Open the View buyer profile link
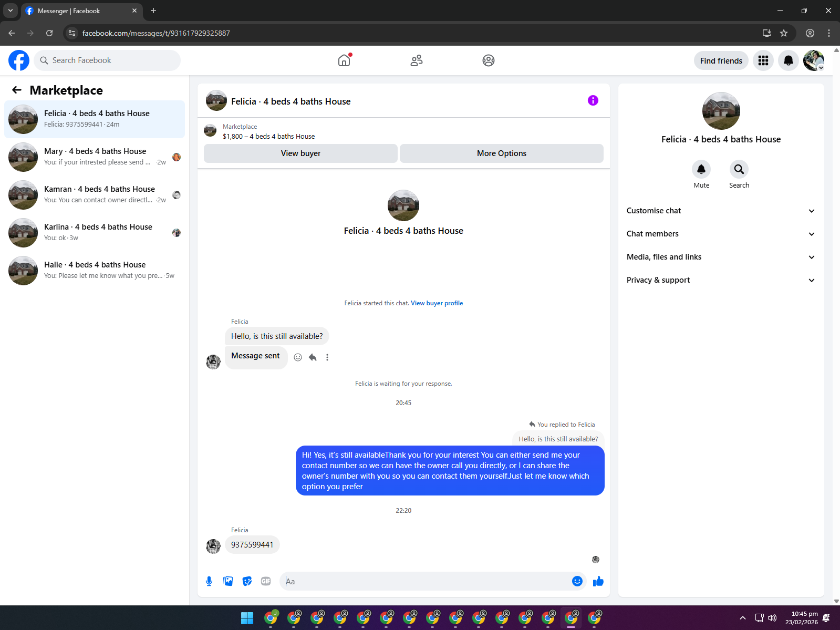 437,303
